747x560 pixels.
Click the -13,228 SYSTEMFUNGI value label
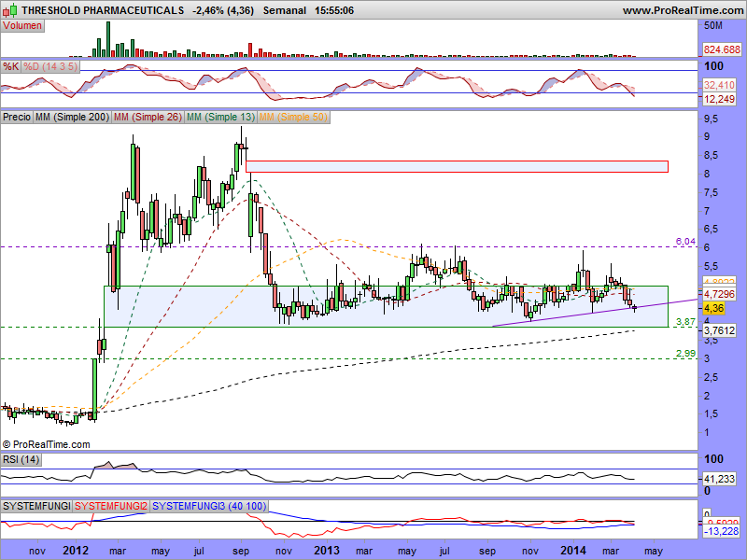click(x=721, y=531)
